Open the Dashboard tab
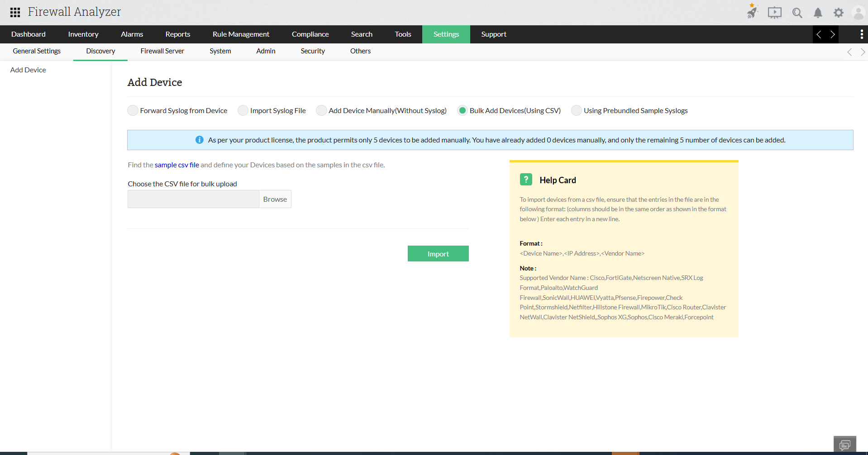 click(x=29, y=34)
